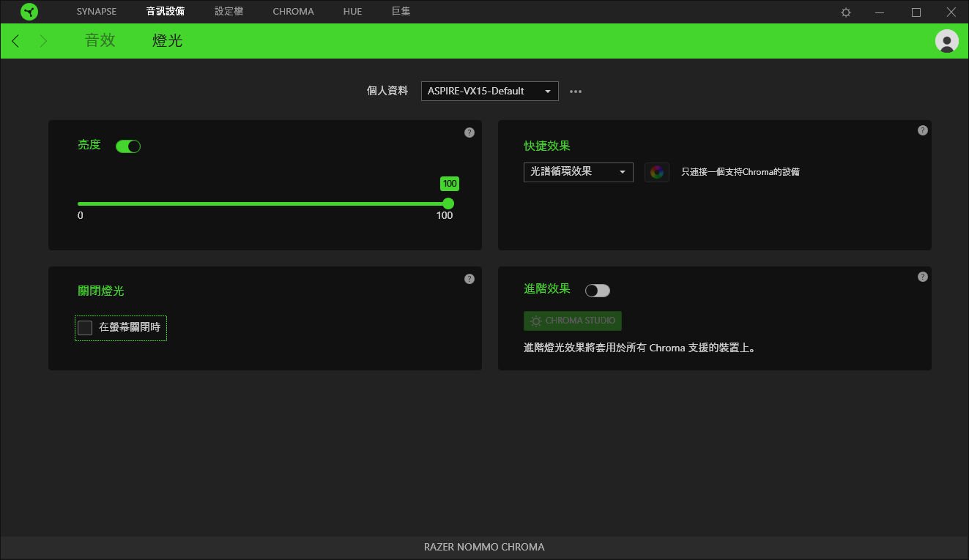
Task: Select the 音訊設備 tab
Action: [x=166, y=12]
